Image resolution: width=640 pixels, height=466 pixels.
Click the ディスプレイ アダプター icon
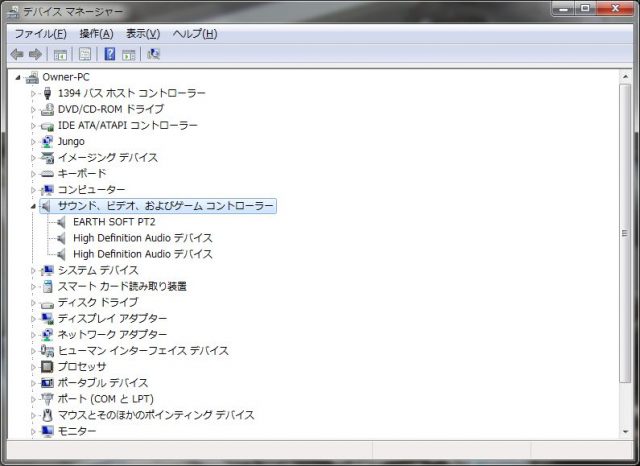click(47, 319)
